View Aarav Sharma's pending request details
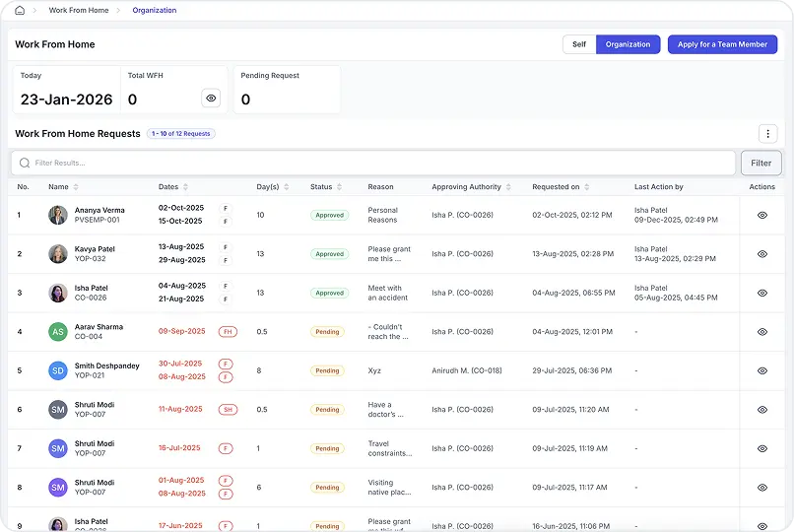Screen dimensions: 794x532 (x=761, y=332)
